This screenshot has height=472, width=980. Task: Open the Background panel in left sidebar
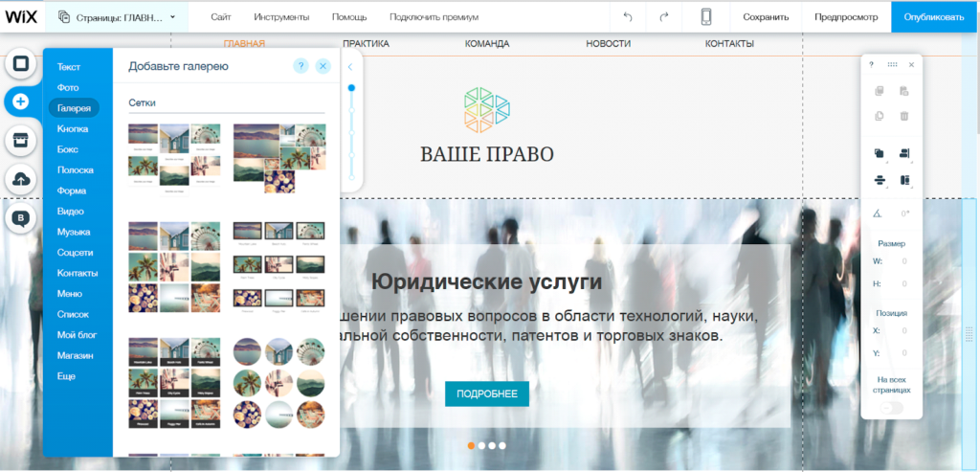[20, 64]
